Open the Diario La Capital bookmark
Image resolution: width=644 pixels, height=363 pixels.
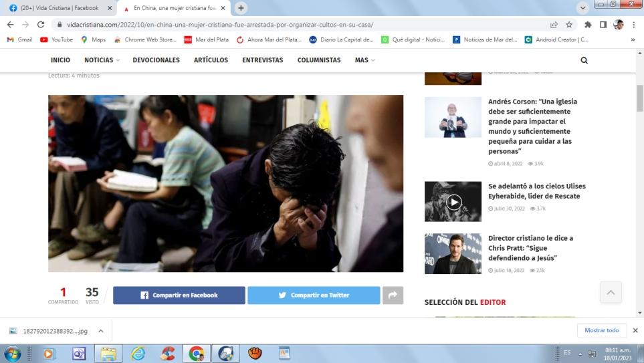click(341, 40)
